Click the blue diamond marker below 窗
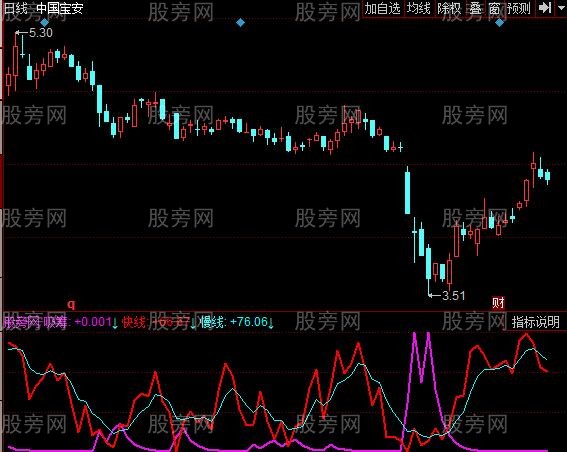This screenshot has height=452, width=567. [x=499, y=23]
